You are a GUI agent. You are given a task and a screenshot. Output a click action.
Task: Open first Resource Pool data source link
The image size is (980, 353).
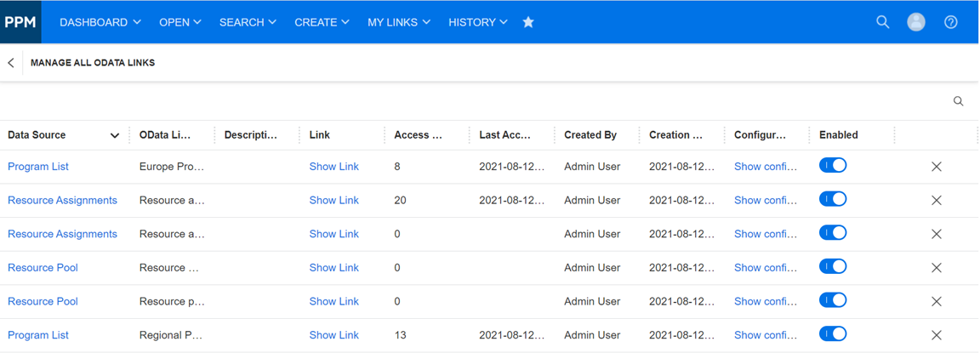43,268
